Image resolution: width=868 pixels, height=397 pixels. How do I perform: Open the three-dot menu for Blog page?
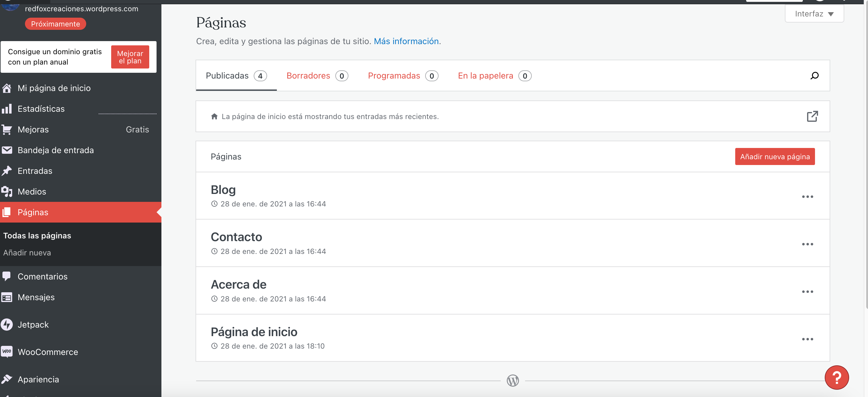[807, 197]
